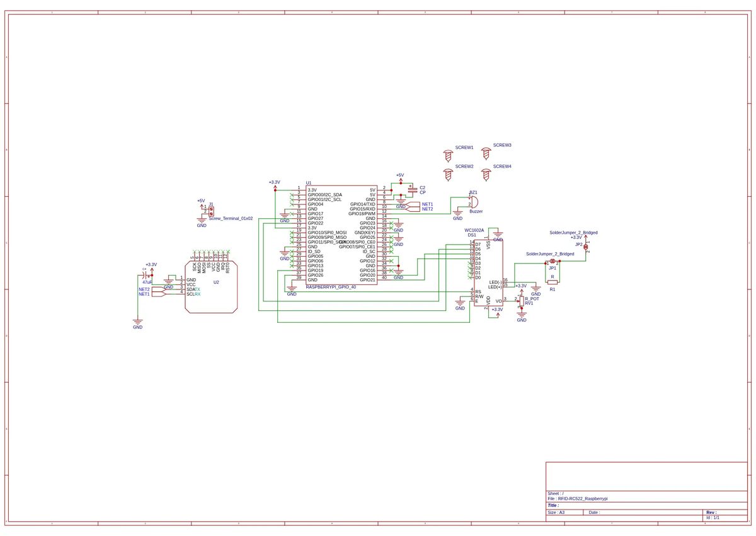This screenshot has height=536, width=756.
Task: Select the SCREW3 mounting hole symbol
Action: tap(486, 153)
